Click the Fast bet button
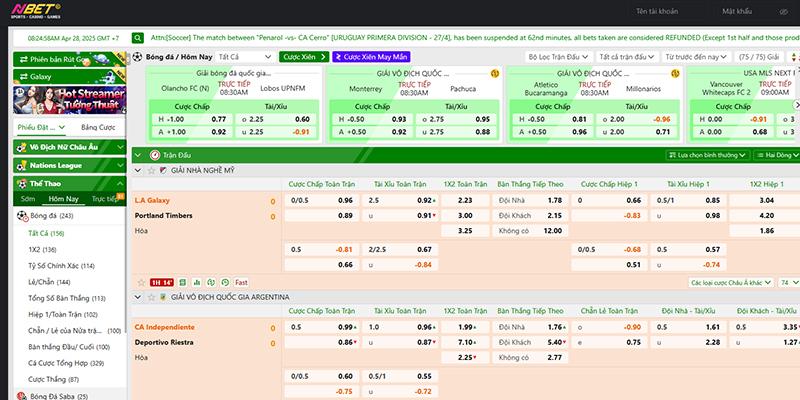This screenshot has width=800, height=400. click(241, 282)
